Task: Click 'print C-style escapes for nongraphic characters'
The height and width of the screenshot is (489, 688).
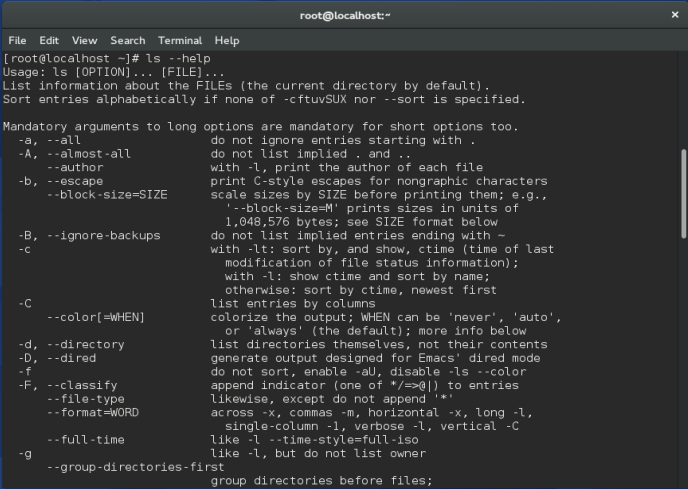Action: pos(379,181)
